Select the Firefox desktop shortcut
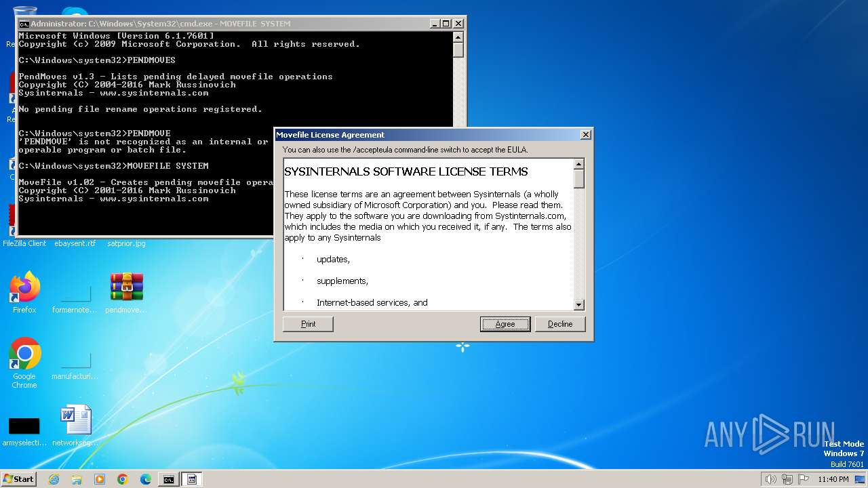Screen dimensions: 868x488 24,293
